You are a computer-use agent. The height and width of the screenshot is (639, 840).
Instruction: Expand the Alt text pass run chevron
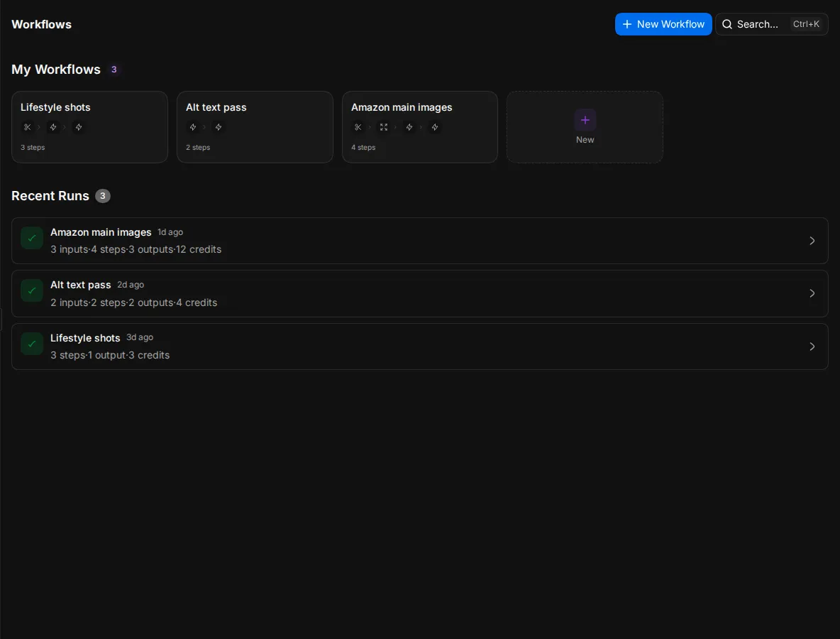click(x=812, y=293)
